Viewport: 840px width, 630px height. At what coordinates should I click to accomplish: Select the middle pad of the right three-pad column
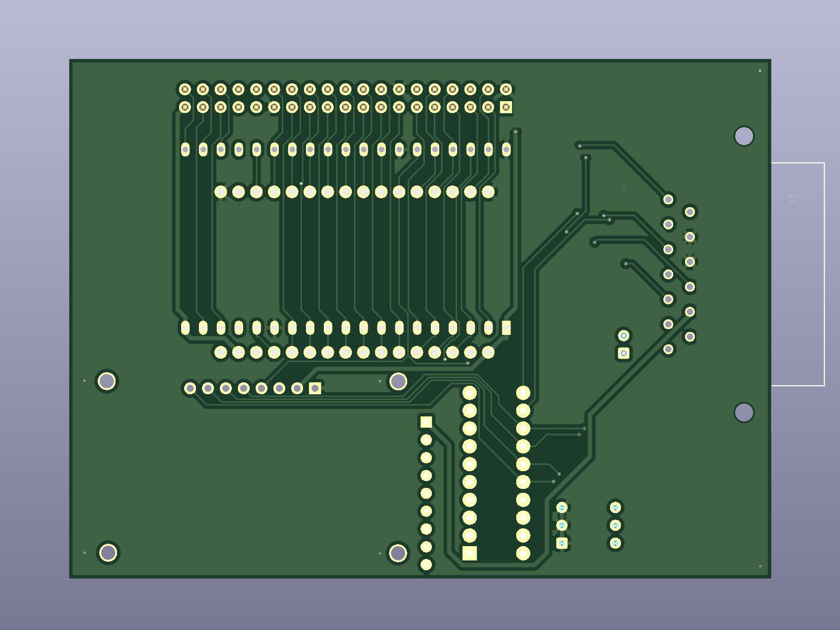615,526
